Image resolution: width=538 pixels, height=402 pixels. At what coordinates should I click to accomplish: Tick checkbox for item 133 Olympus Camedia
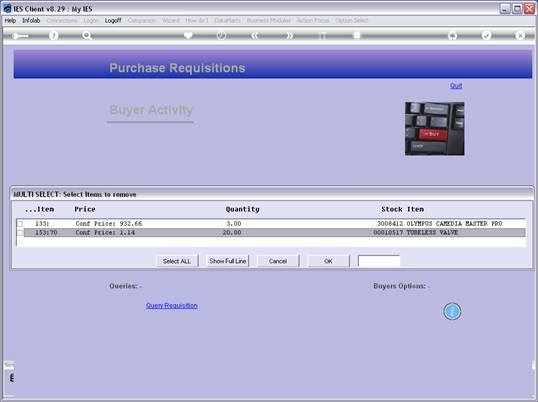point(20,224)
